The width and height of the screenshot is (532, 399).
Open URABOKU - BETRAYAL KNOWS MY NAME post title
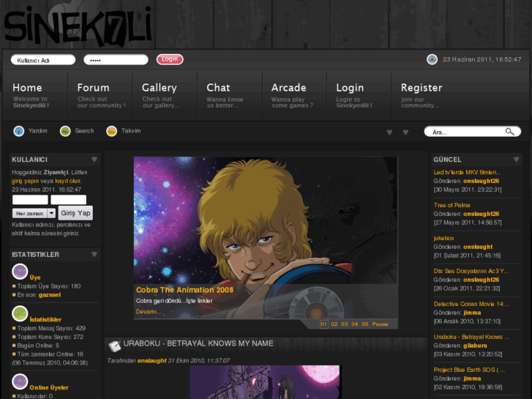pos(198,343)
